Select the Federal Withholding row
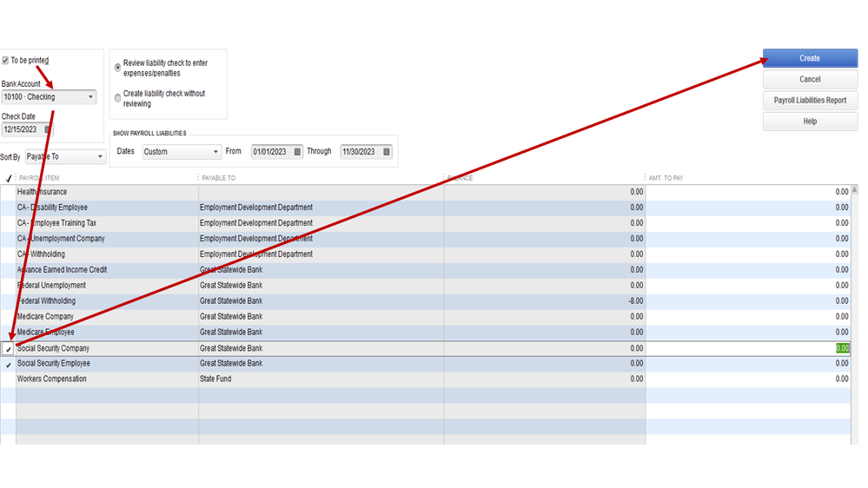 425,301
